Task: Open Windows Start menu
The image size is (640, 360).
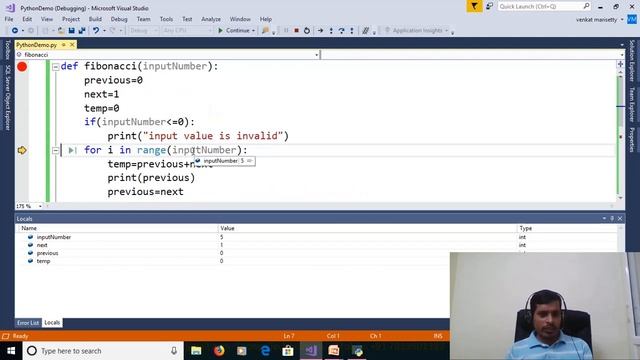Action: (11, 351)
